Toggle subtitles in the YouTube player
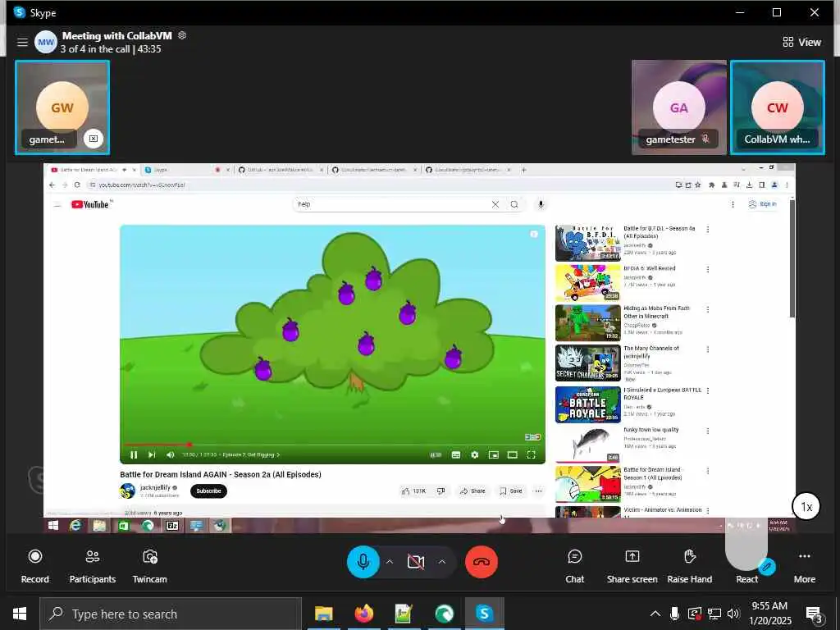 click(456, 454)
